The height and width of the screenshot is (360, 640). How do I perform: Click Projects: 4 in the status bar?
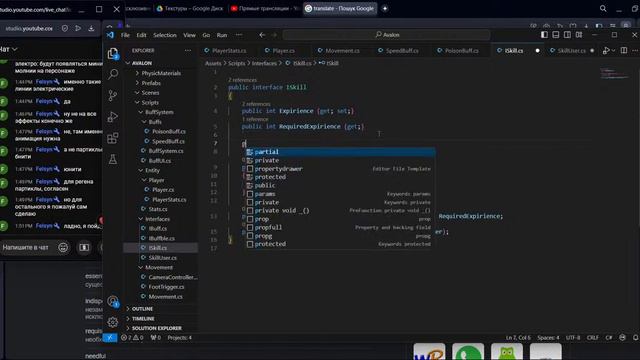click(x=179, y=338)
